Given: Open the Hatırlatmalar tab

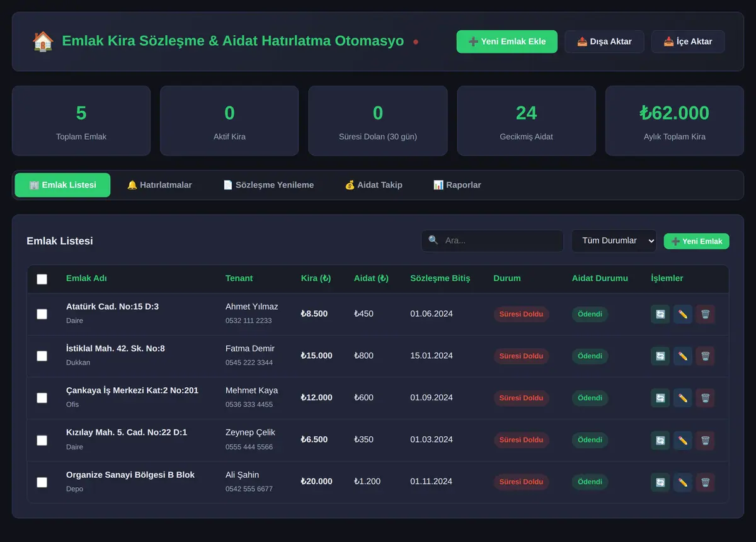Looking at the screenshot, I should pyautogui.click(x=159, y=185).
